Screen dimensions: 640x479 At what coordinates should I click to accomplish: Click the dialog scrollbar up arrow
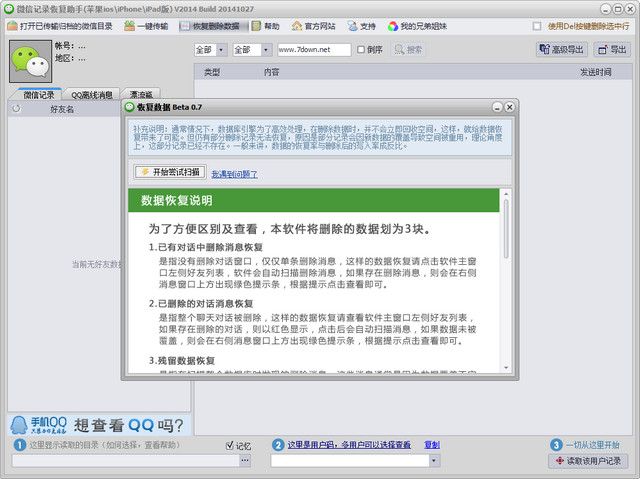point(506,194)
